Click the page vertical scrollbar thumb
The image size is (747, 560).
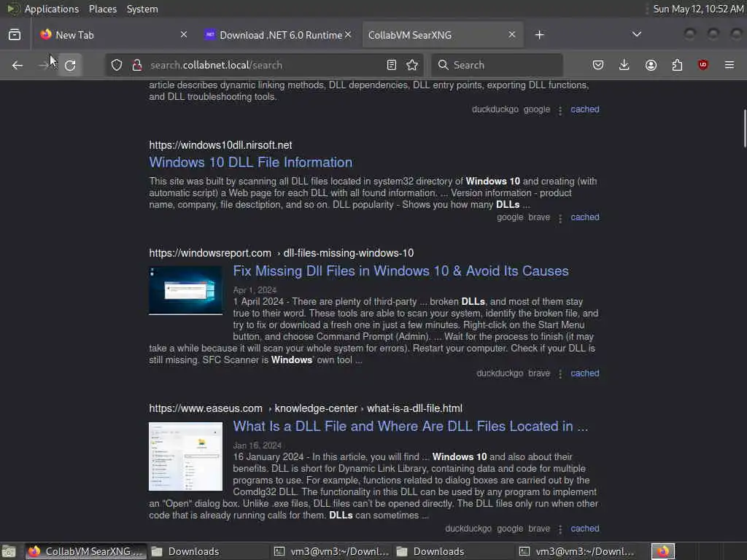[x=744, y=128]
